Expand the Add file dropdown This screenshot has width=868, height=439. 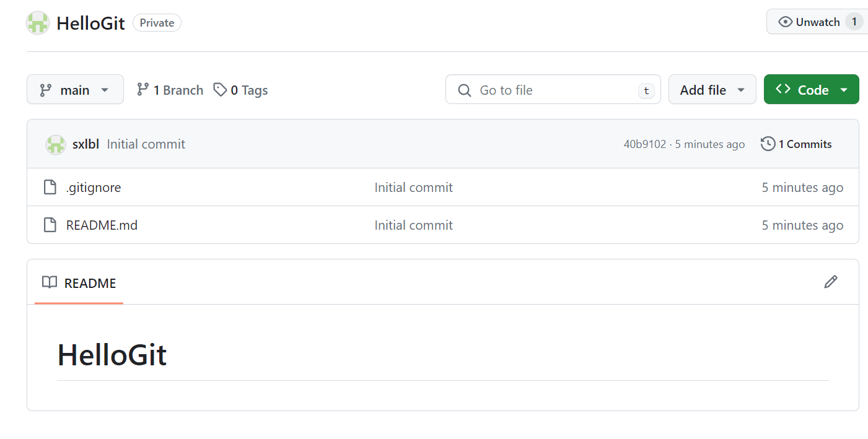(712, 90)
